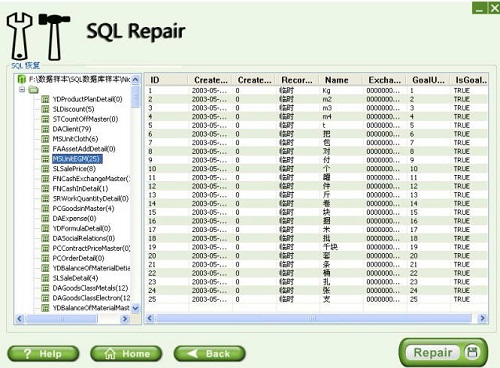
Task: Click the save disk icon on Repair
Action: click(x=473, y=352)
